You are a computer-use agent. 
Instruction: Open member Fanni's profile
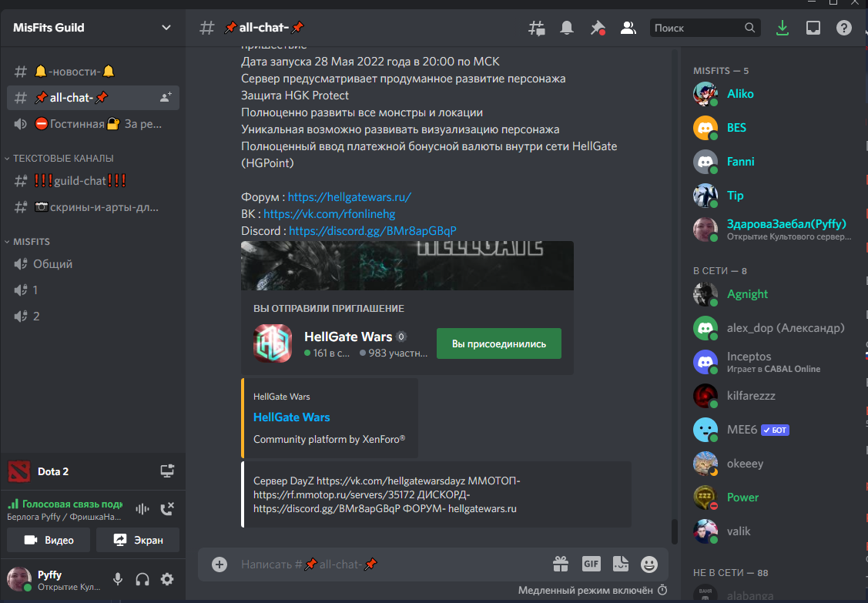772,162
